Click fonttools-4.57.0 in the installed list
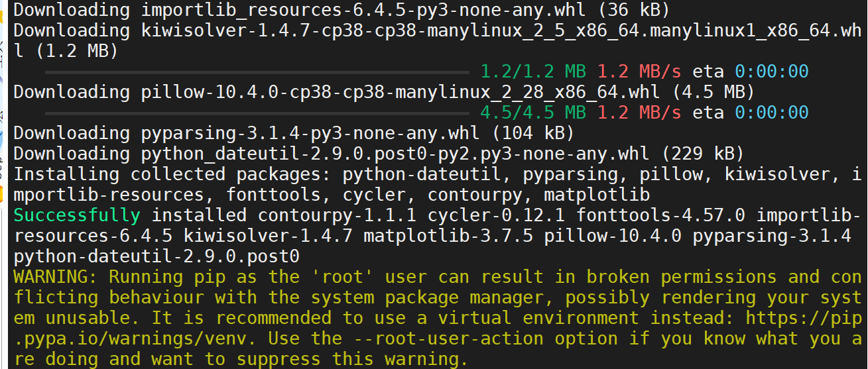Screen dimensions: 868x369 tap(660, 215)
